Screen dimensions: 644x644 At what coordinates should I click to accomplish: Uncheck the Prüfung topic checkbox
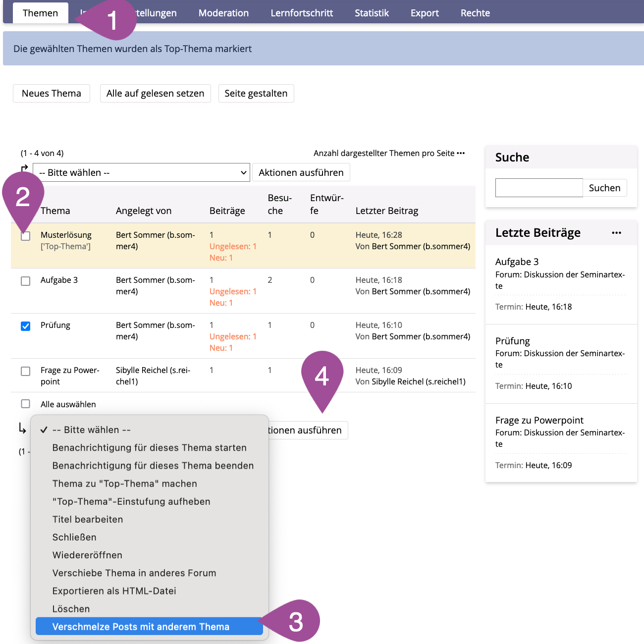click(26, 326)
